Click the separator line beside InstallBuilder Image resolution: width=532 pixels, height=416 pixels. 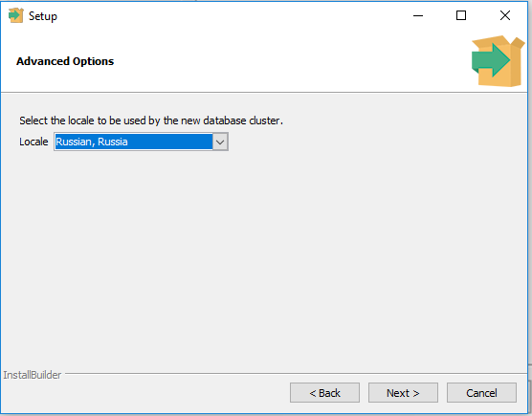[296, 374]
